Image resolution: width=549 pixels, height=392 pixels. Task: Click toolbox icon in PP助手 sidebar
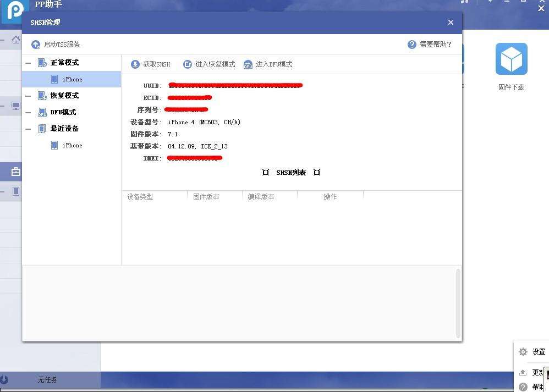16,172
